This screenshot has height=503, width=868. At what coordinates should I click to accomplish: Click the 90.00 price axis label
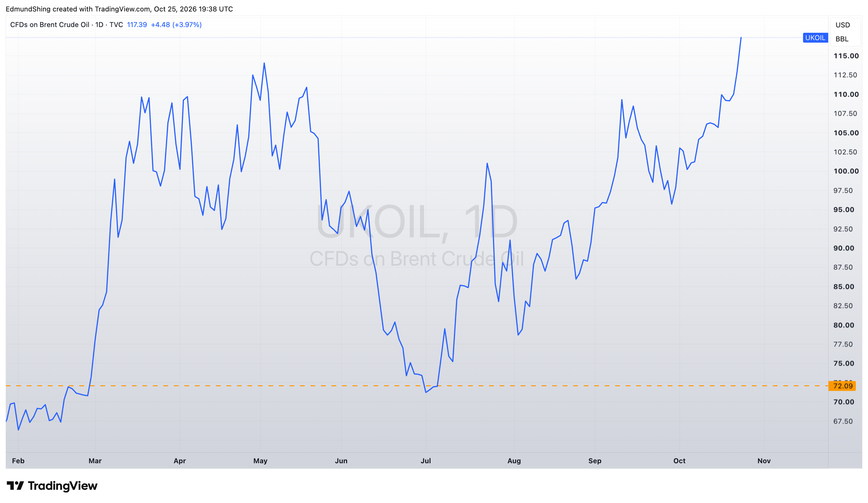(843, 248)
